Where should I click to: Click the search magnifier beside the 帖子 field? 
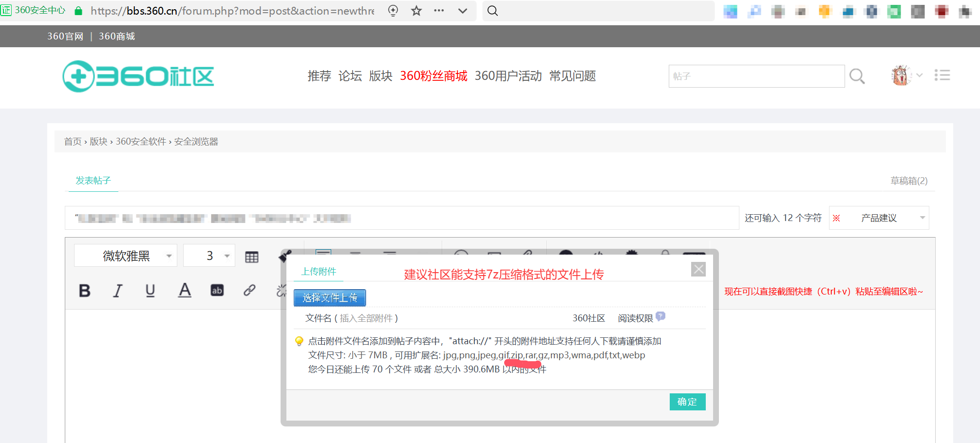[857, 76]
